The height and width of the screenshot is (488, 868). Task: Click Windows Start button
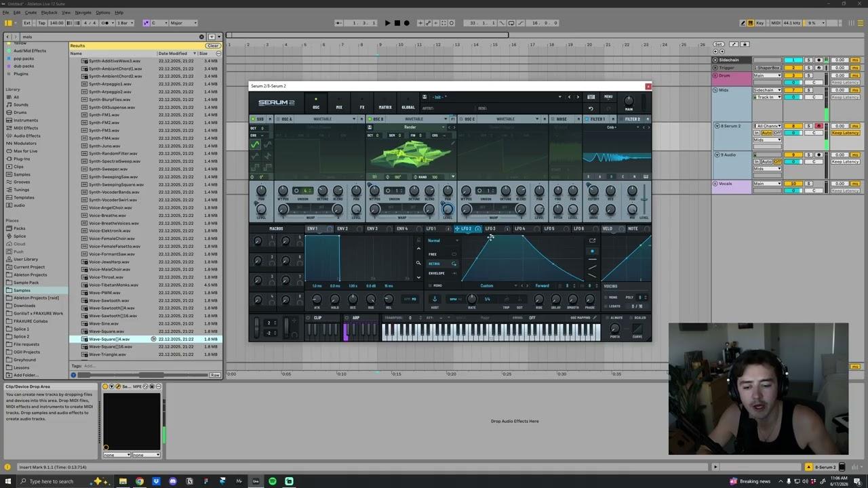(x=9, y=481)
